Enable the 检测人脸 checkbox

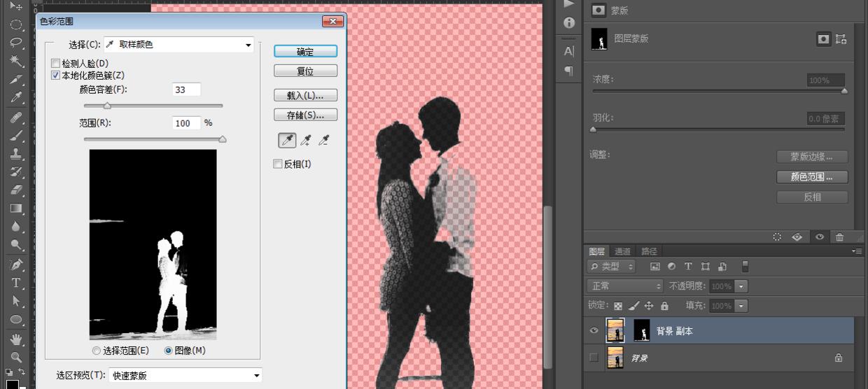(x=56, y=64)
